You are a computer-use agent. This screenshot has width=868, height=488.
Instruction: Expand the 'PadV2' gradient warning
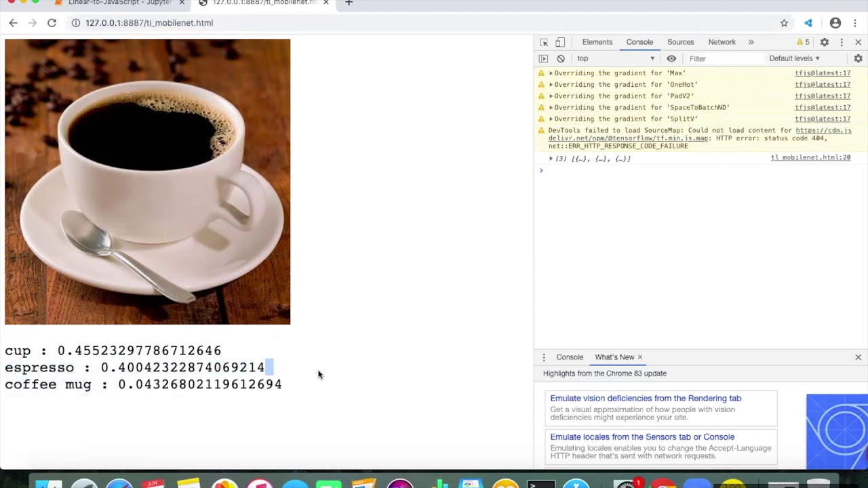[551, 96]
